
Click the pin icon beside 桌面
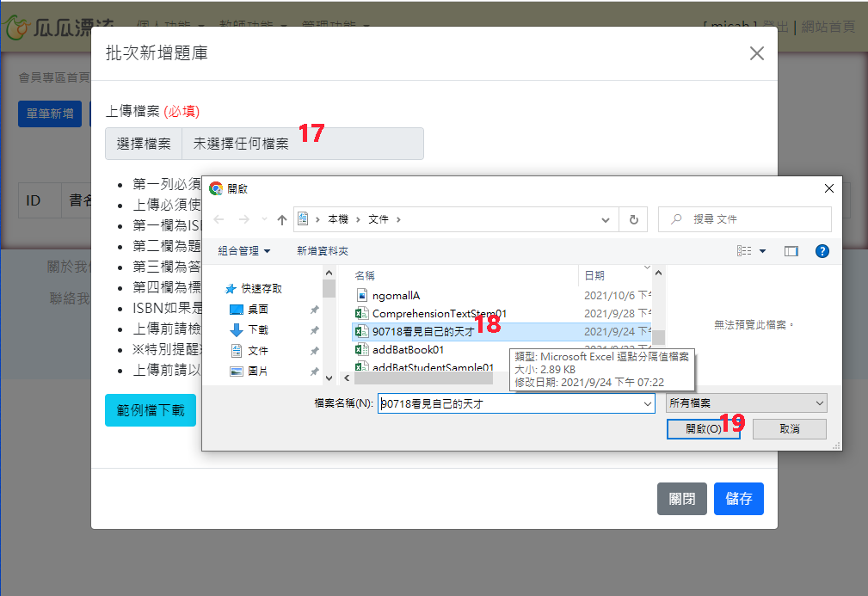coord(315,310)
